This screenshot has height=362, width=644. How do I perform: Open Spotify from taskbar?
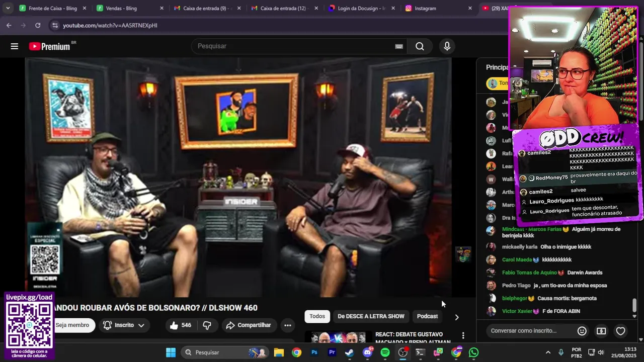(x=385, y=352)
